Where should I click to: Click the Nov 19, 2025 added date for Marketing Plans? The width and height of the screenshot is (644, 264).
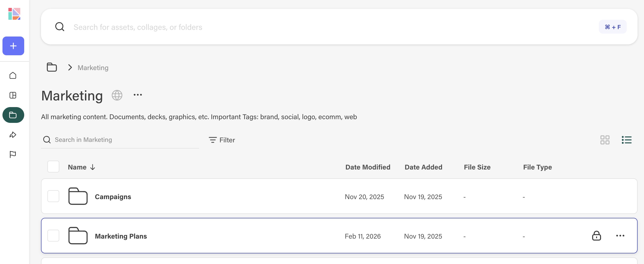(423, 236)
